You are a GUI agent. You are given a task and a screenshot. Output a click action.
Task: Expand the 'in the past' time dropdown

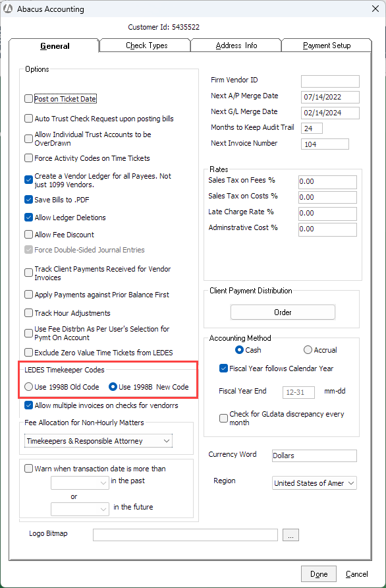pyautogui.click(x=80, y=483)
